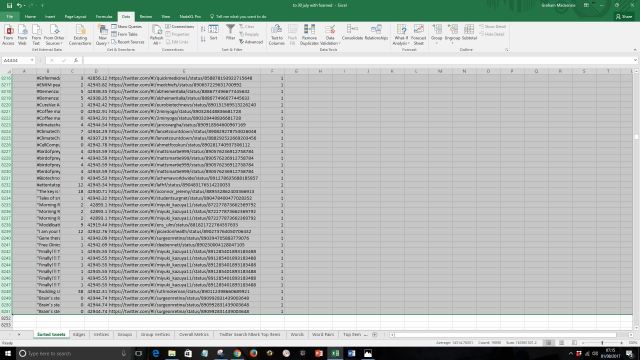Click the vertical scrollbar thumb
640x360 pixels.
point(636,137)
